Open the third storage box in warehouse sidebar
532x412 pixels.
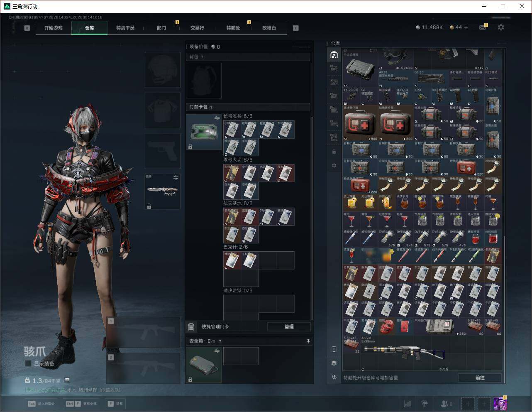pyautogui.click(x=334, y=82)
